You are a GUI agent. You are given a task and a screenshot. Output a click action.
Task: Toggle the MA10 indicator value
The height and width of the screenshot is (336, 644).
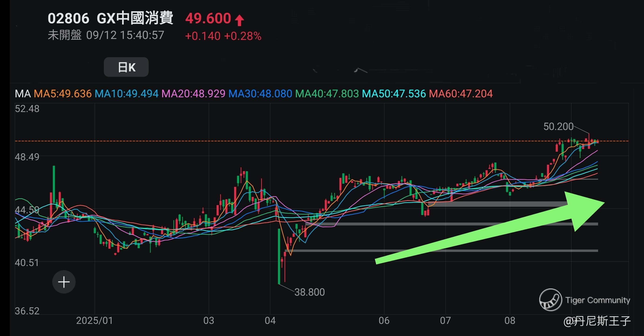click(127, 94)
